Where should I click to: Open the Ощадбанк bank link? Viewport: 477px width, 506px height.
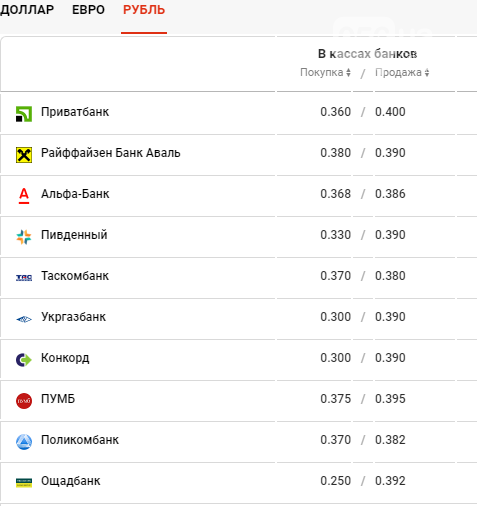[x=71, y=481]
